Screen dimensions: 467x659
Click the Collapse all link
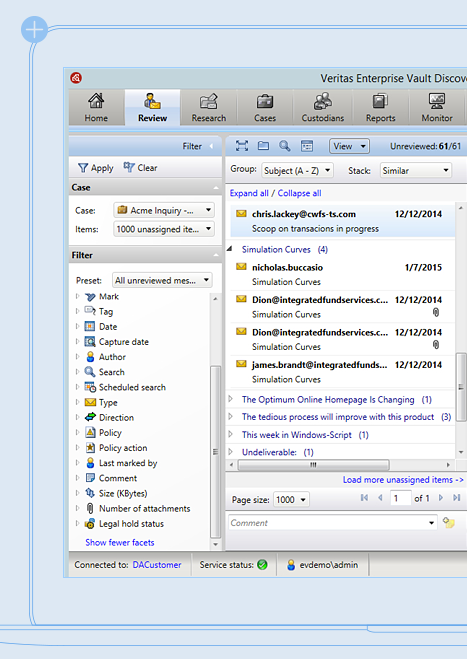(299, 193)
